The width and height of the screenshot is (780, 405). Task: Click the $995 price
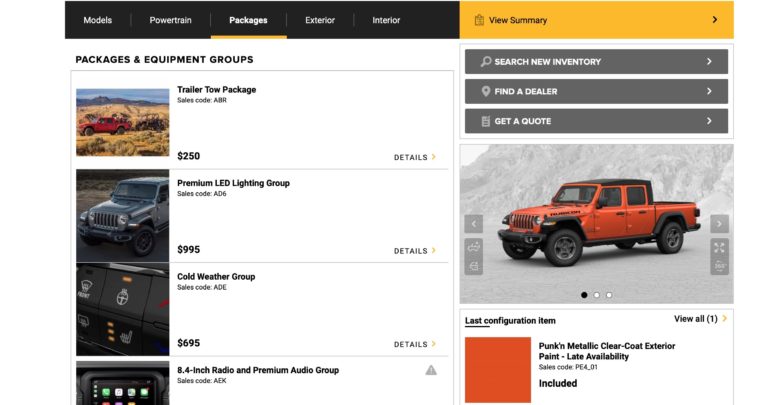(x=189, y=250)
